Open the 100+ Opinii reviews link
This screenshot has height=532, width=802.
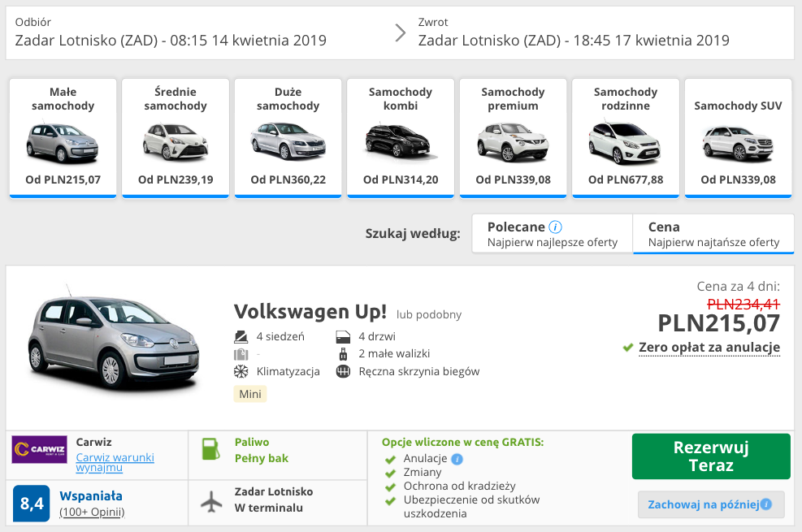pyautogui.click(x=92, y=512)
